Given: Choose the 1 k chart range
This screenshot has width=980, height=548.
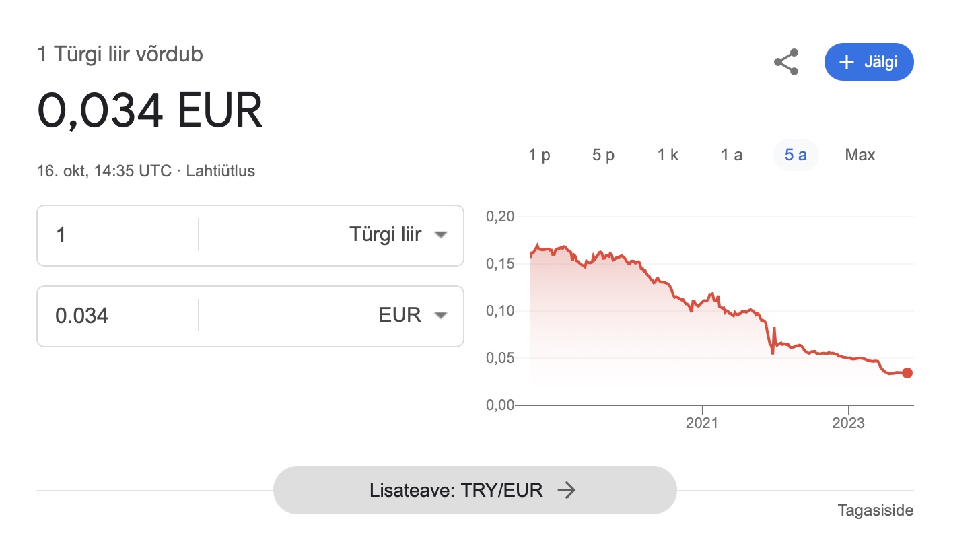Looking at the screenshot, I should pyautogui.click(x=668, y=155).
